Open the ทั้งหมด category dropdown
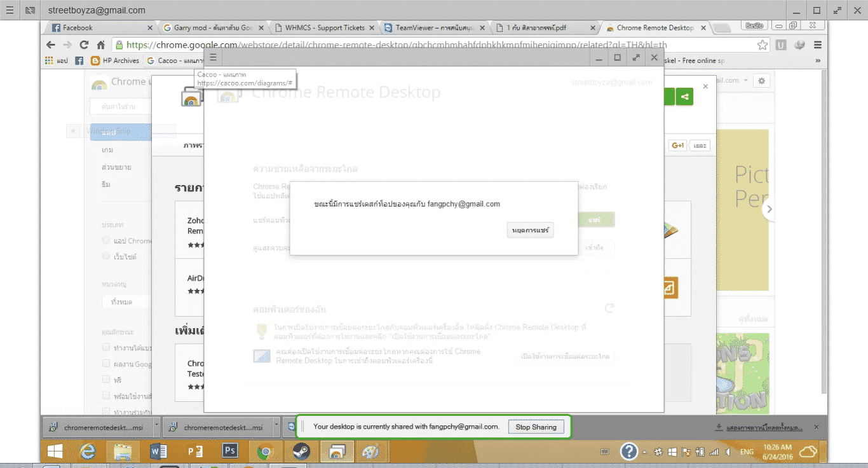Viewport: 868px width, 468px height. pyautogui.click(x=127, y=302)
